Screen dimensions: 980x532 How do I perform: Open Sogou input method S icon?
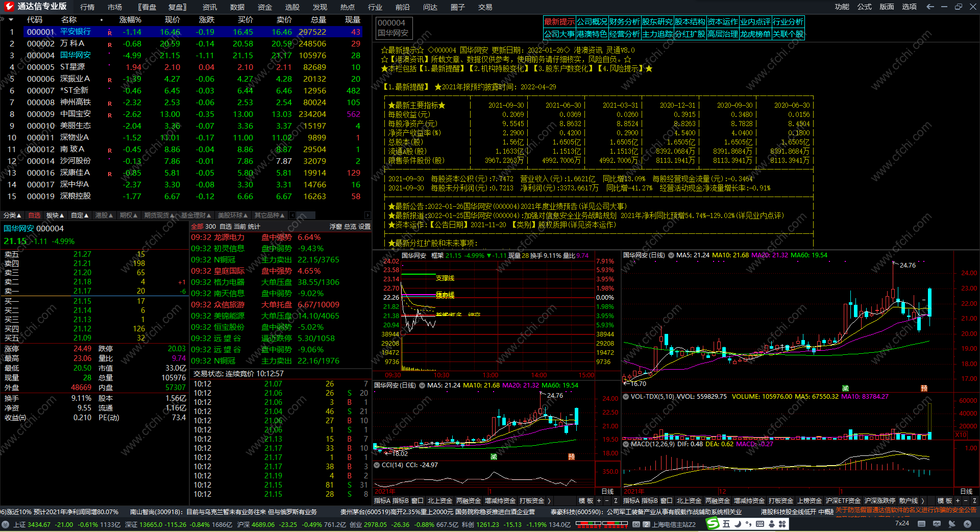tap(713, 524)
